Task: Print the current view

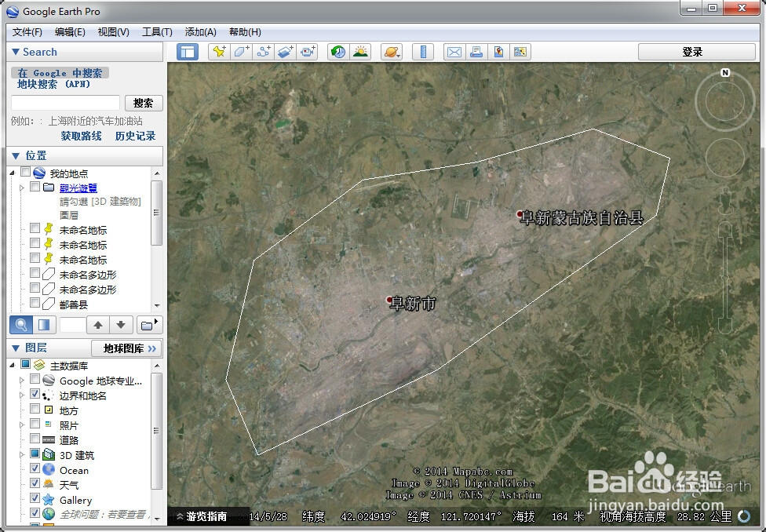Action: tap(476, 52)
